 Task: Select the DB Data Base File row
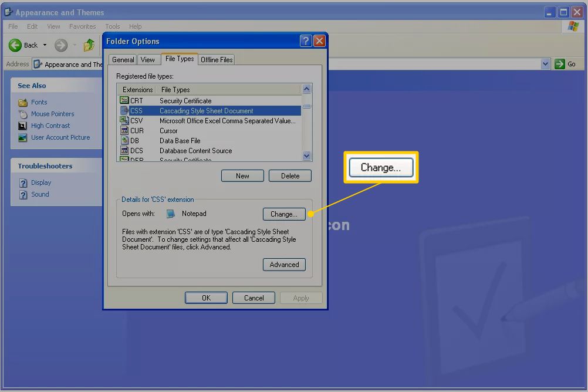[210, 141]
